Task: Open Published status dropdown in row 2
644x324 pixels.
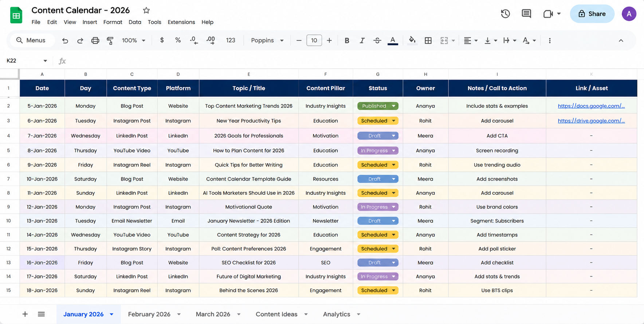Action: [x=378, y=106]
